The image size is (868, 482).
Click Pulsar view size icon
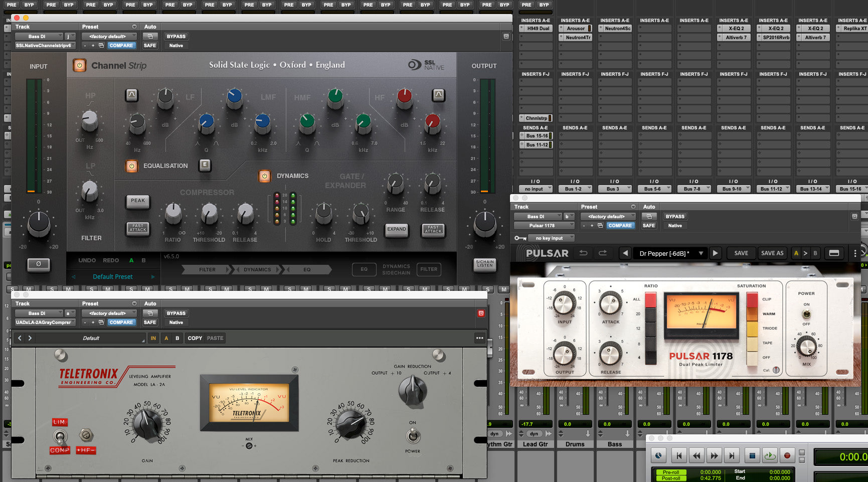click(834, 253)
